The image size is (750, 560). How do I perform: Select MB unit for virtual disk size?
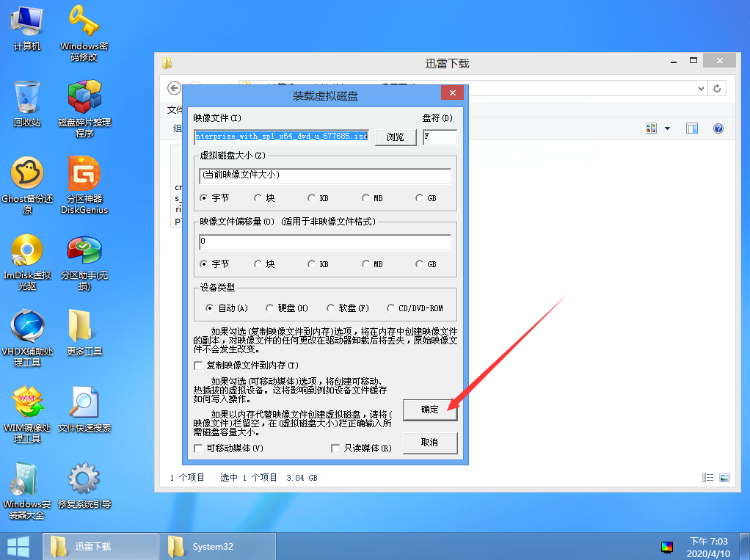point(366,198)
